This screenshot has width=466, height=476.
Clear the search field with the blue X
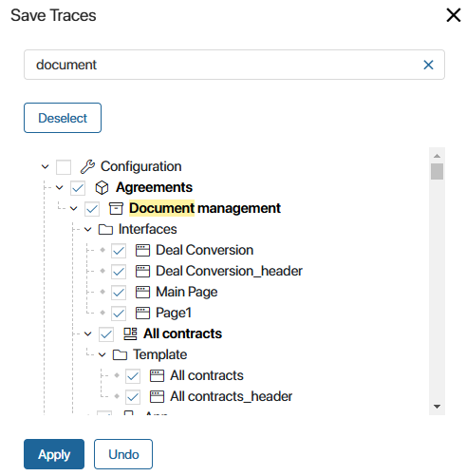pos(428,65)
